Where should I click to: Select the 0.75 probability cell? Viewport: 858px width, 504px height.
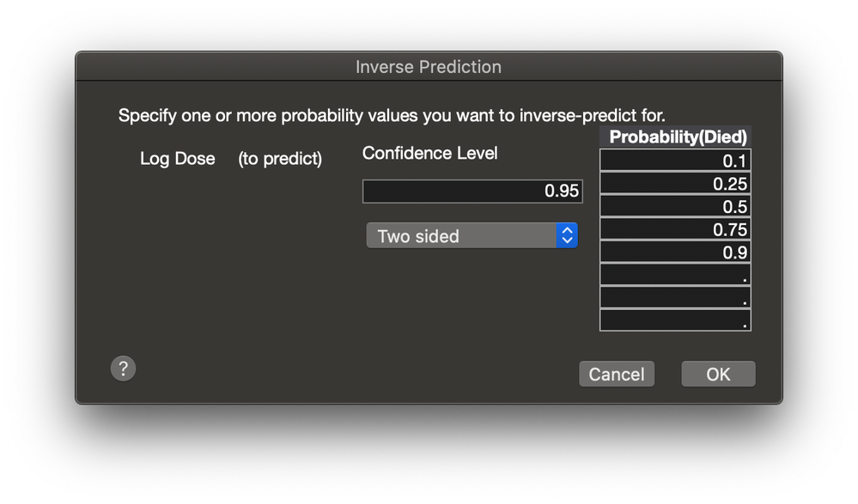pyautogui.click(x=675, y=229)
